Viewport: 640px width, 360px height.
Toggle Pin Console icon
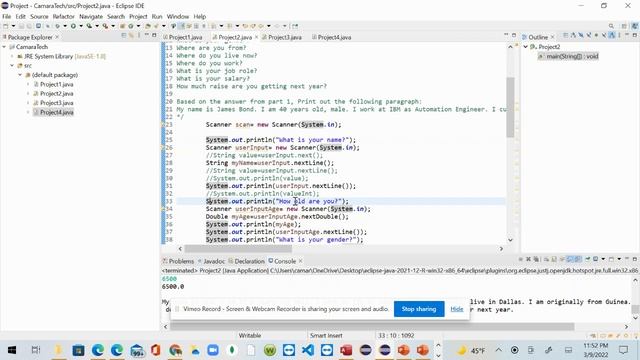point(588,259)
